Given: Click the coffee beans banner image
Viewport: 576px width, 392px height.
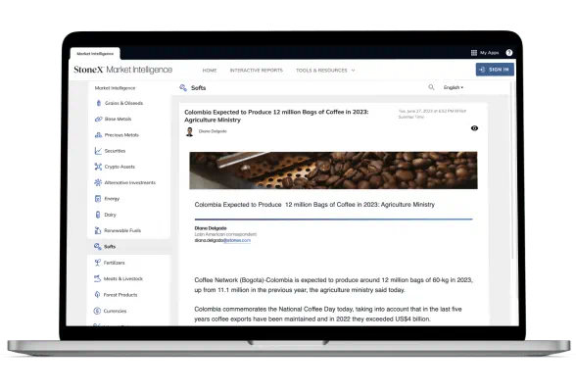Looking at the screenshot, I should coord(333,171).
